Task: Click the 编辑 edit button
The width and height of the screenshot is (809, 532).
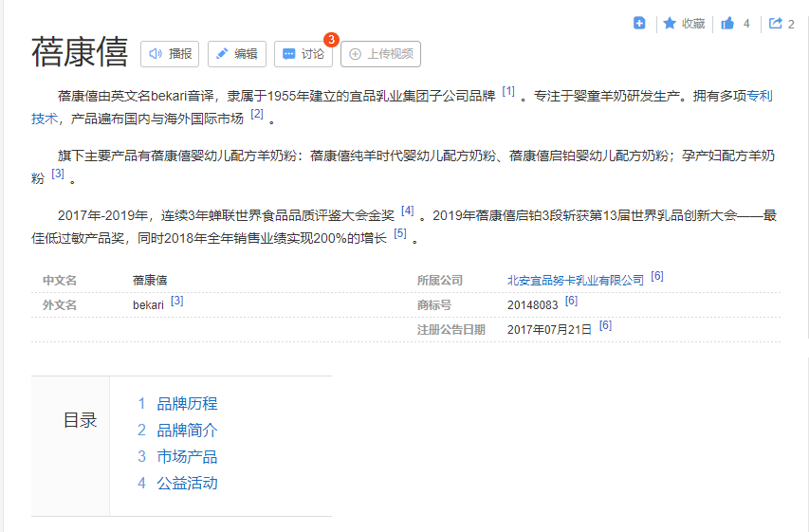Action: [237, 54]
